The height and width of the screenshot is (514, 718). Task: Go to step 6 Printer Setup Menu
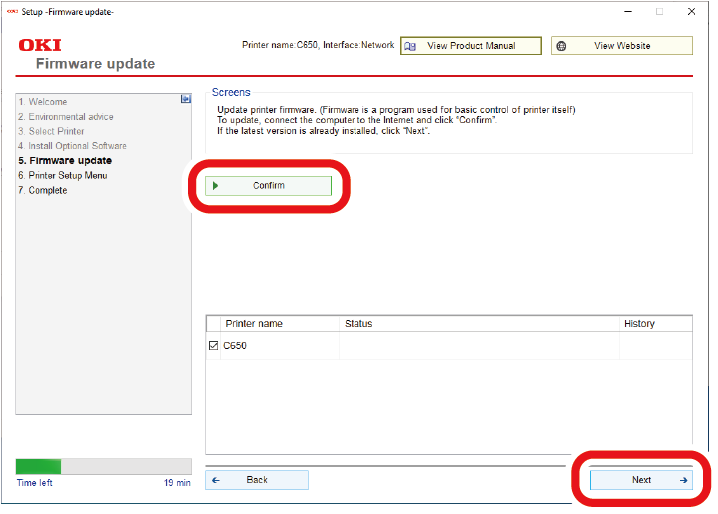(x=62, y=175)
